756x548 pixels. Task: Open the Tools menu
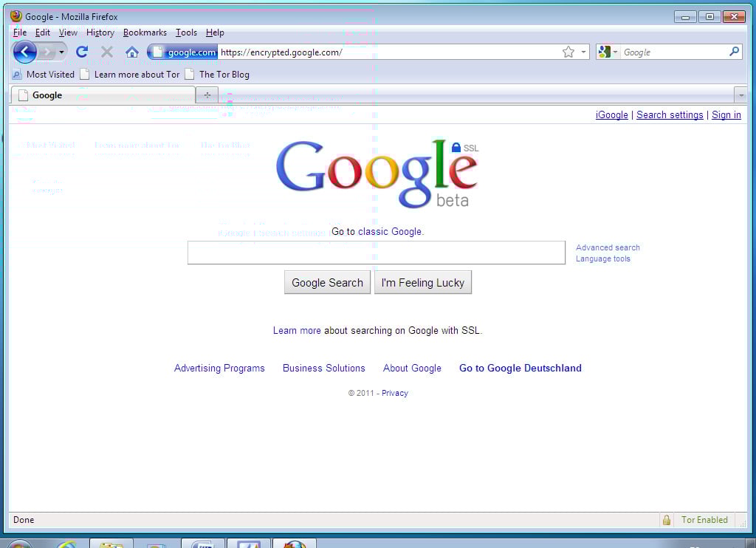click(186, 32)
